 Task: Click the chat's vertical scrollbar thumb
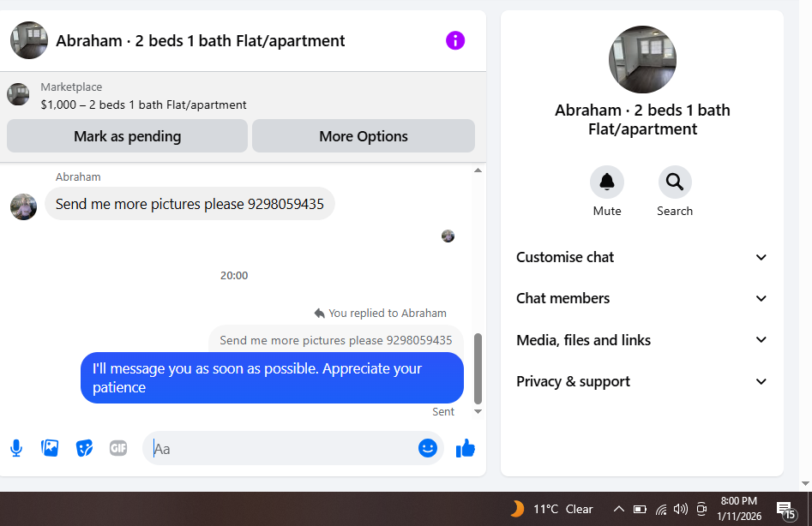[x=478, y=368]
